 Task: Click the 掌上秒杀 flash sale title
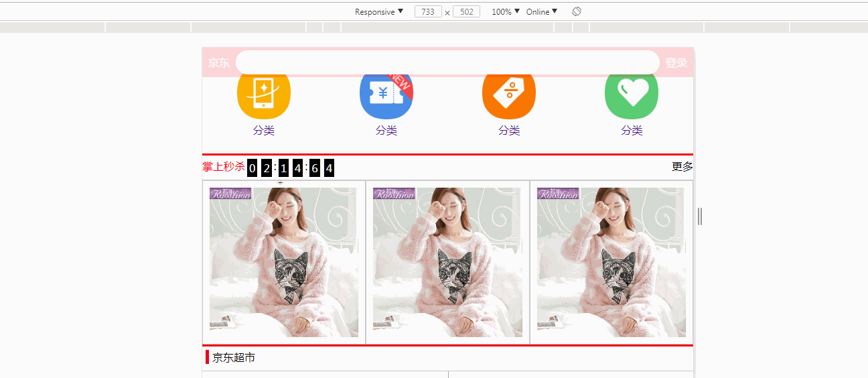point(224,167)
